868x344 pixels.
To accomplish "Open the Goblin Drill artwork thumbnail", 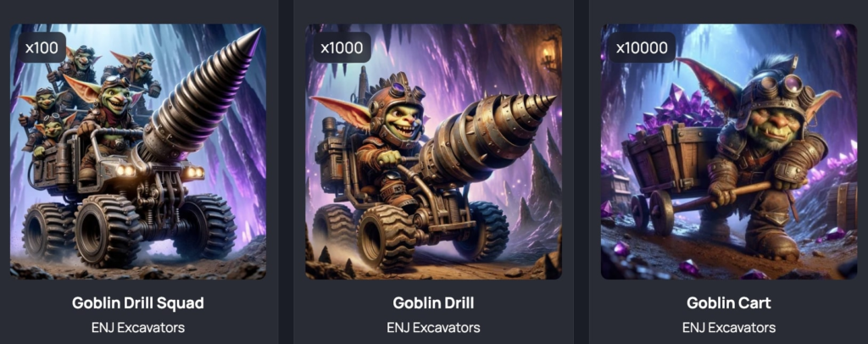I will (x=433, y=152).
